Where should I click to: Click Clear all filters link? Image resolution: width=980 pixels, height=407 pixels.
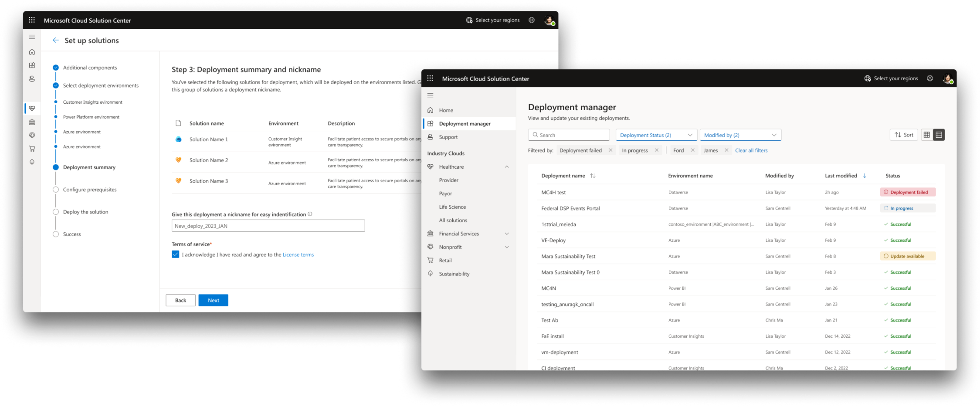point(751,150)
